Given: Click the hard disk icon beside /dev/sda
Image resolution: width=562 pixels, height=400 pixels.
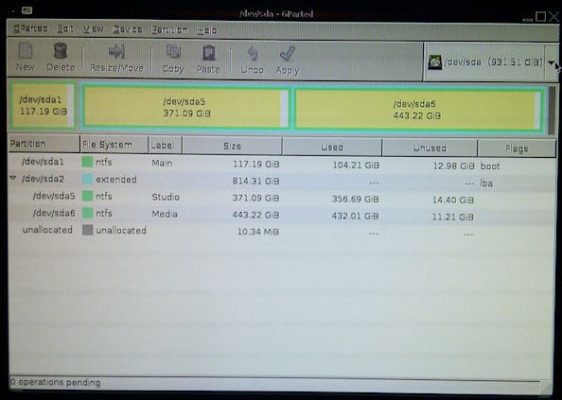Looking at the screenshot, I should tap(435, 63).
